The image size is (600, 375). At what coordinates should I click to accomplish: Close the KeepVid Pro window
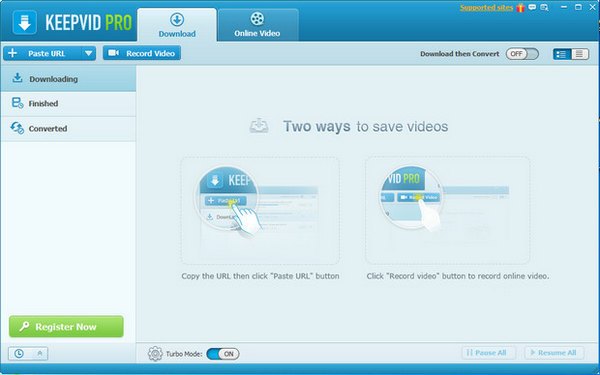592,7
